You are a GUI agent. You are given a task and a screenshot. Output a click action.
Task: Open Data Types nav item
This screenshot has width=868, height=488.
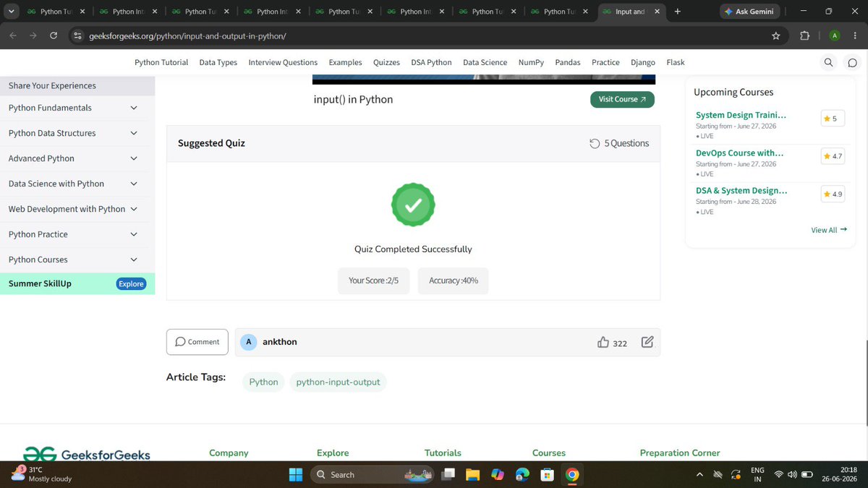coord(218,62)
